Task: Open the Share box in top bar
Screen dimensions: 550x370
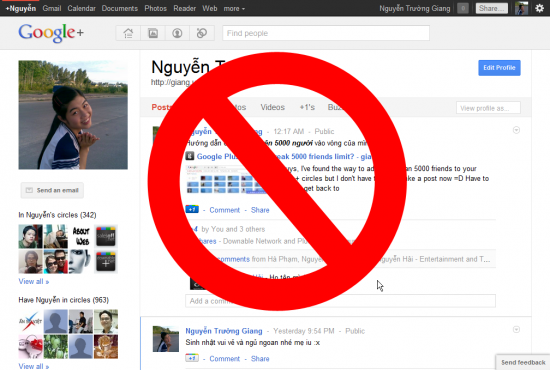Action: (x=492, y=8)
